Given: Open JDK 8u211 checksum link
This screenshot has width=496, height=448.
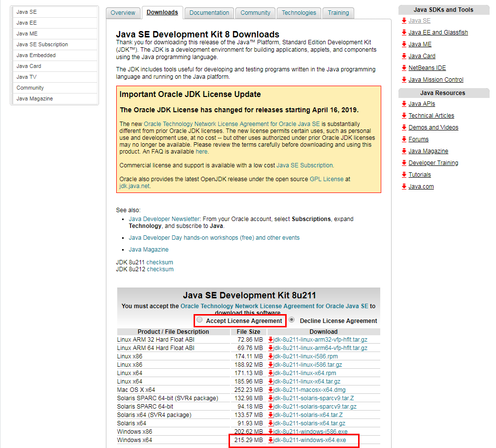Looking at the screenshot, I should coord(160,262).
